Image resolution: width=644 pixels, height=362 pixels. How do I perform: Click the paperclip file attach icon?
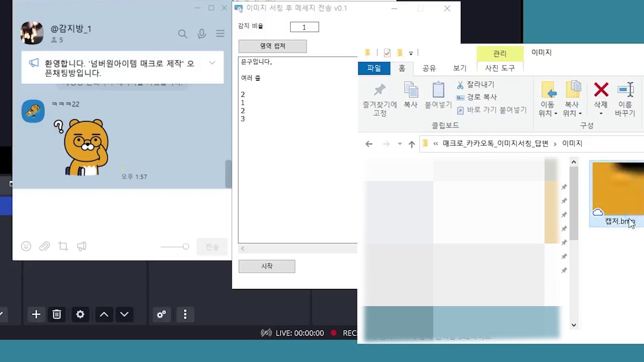coord(44,246)
